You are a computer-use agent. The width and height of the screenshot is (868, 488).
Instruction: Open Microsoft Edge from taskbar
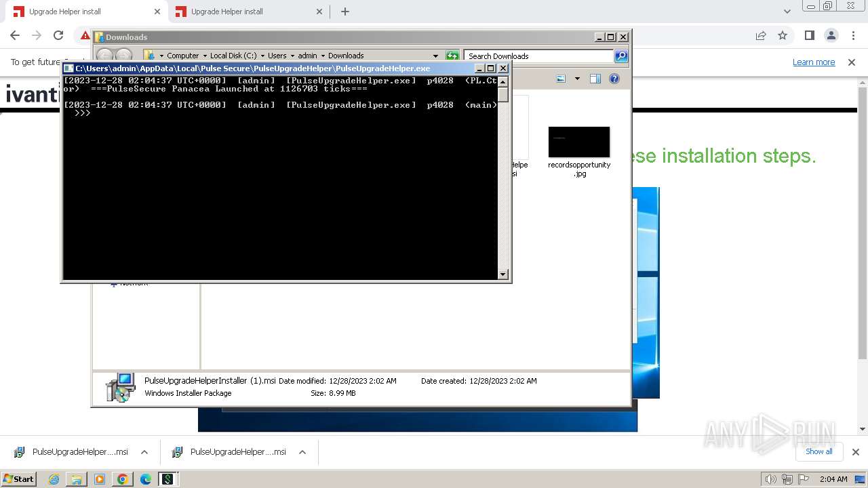[145, 479]
